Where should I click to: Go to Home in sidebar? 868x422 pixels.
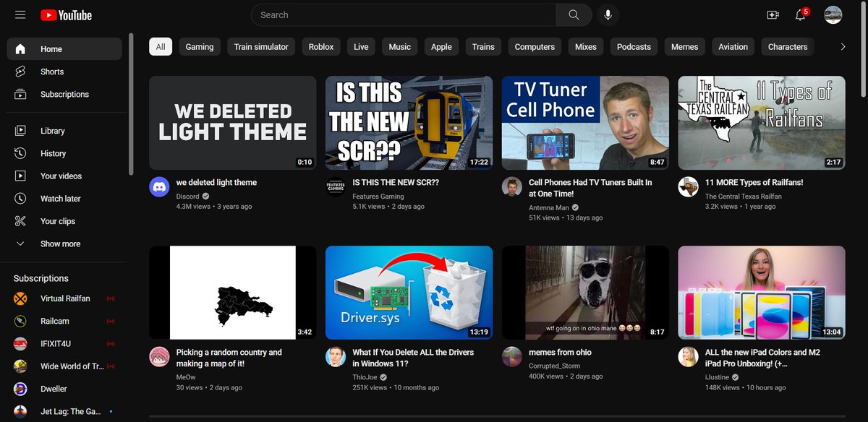[x=64, y=49]
